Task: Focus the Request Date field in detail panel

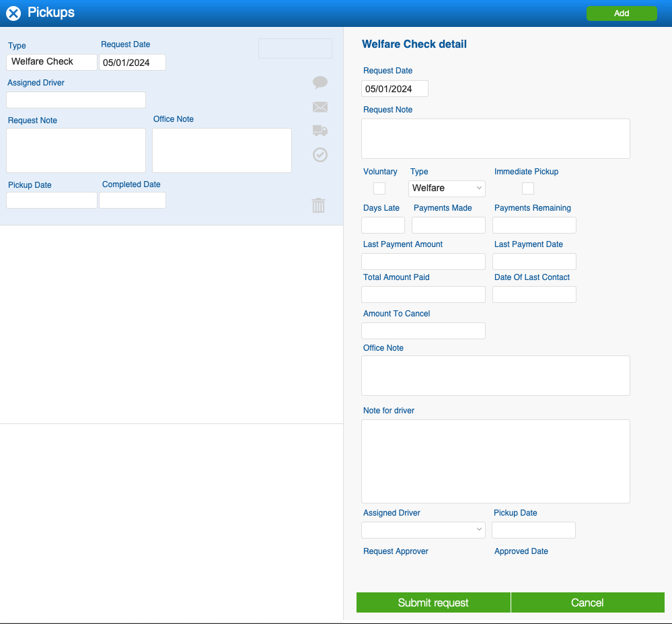Action: click(395, 89)
